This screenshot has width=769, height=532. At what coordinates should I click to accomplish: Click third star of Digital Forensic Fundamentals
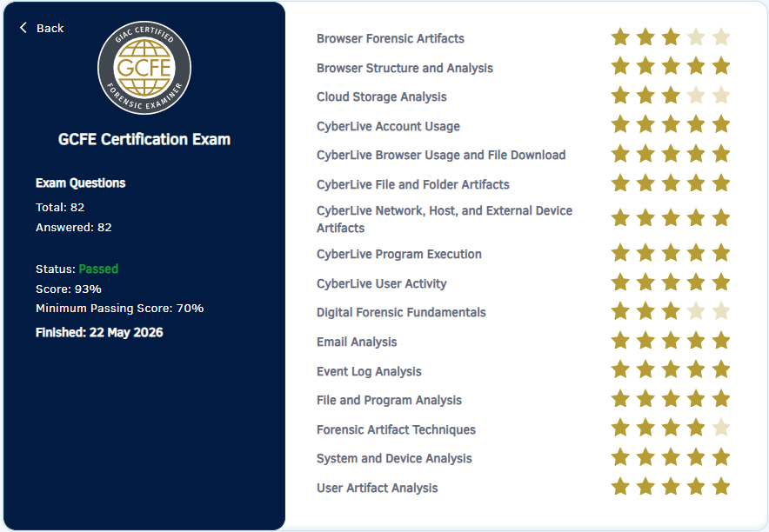click(671, 311)
